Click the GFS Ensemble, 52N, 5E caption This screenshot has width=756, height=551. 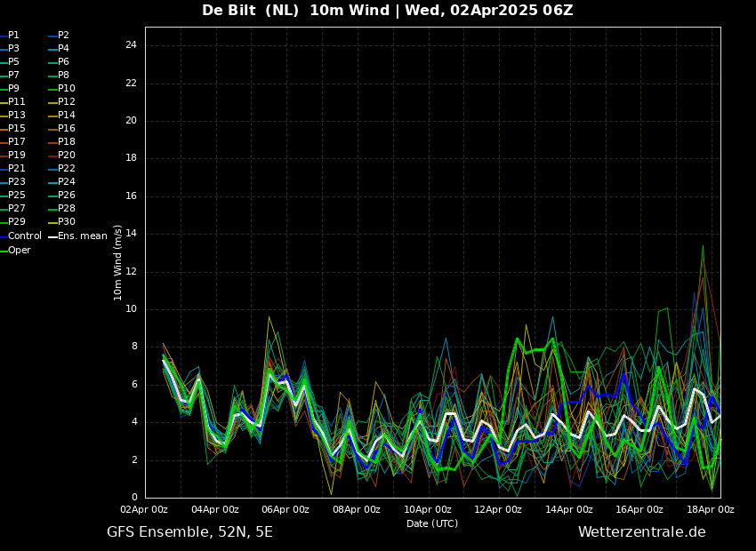[189, 532]
